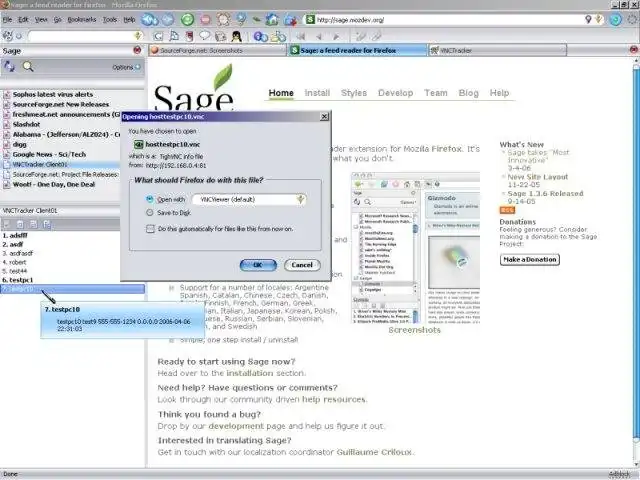Click the history clock icon in the top toolbar

pos(223,19)
